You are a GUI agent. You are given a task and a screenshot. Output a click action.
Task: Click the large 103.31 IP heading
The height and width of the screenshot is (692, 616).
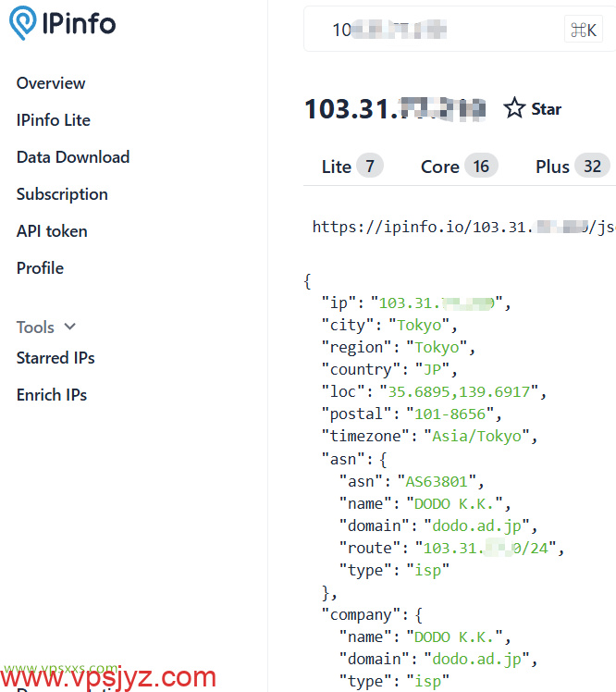(x=395, y=108)
